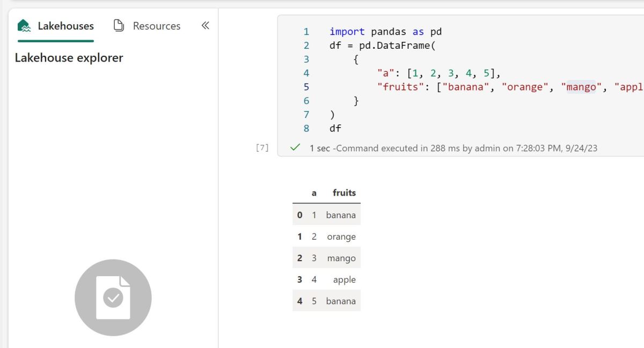Click the "orange" cell in output table
This screenshot has height=348, width=644.
(341, 236)
